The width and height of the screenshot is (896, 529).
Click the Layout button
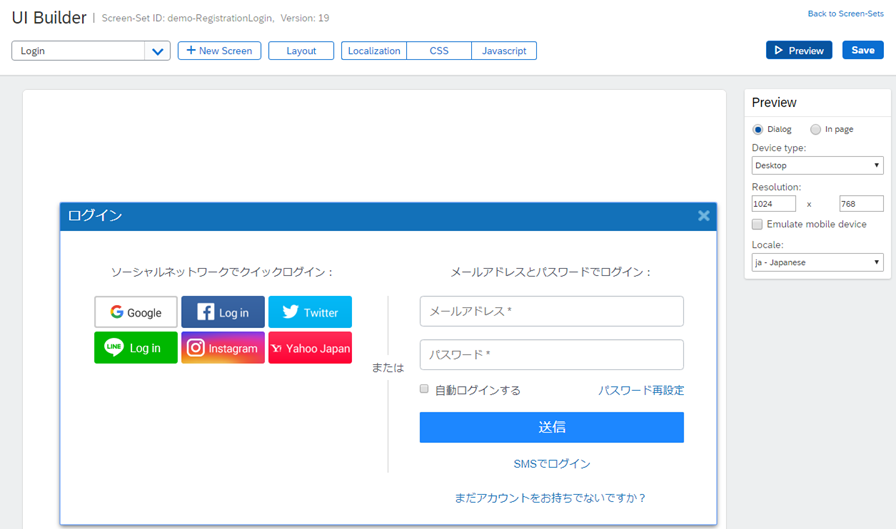click(x=301, y=51)
